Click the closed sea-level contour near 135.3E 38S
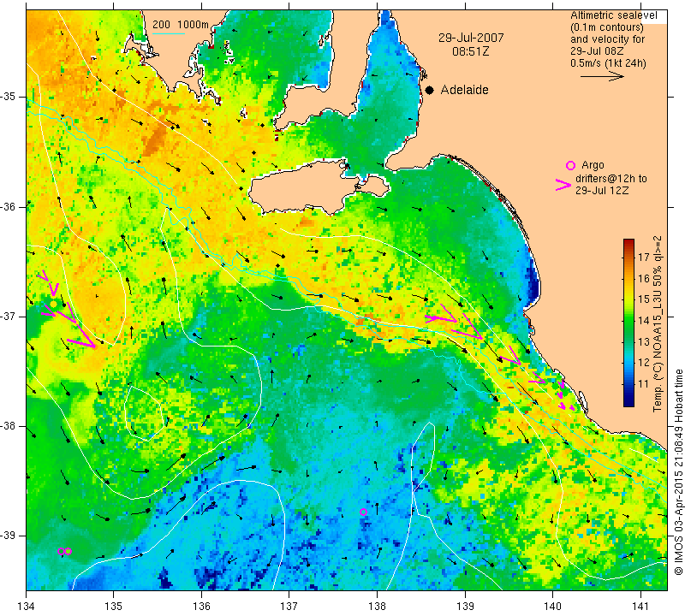 point(144,413)
